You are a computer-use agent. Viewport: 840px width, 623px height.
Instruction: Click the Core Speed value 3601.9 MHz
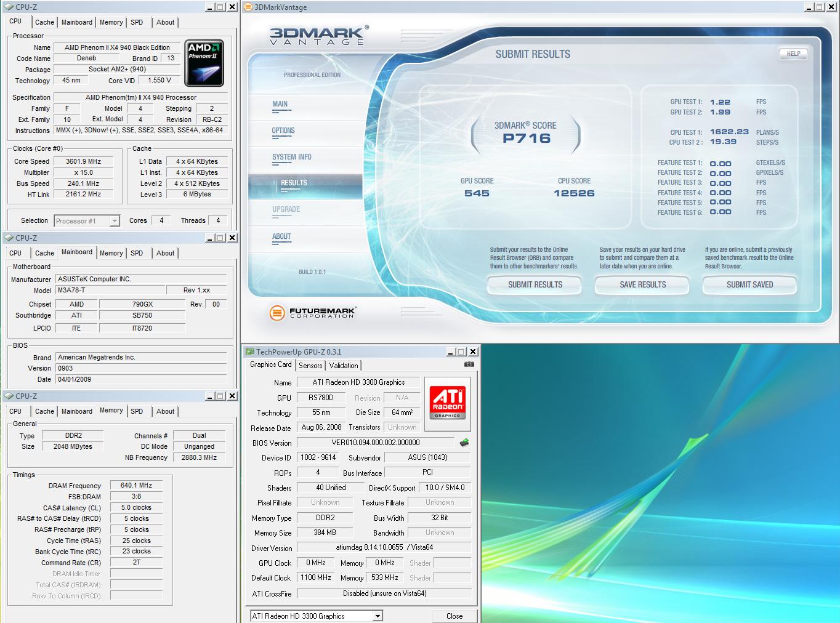point(84,161)
